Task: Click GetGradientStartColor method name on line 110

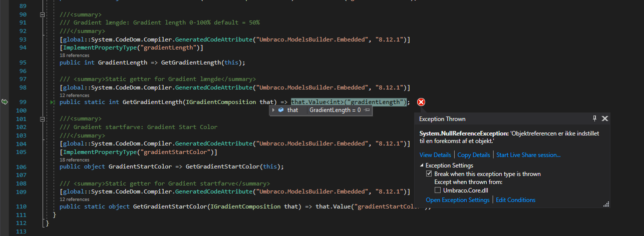Action: 170,206
